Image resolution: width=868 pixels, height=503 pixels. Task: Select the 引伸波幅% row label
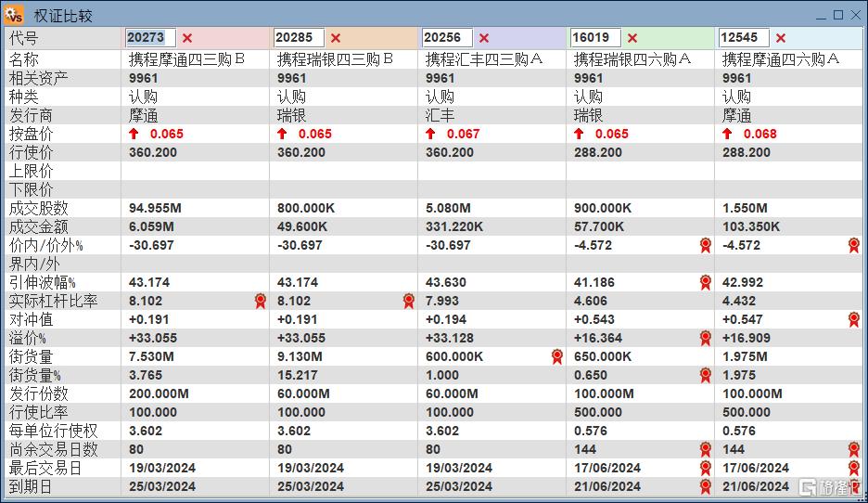(42, 282)
